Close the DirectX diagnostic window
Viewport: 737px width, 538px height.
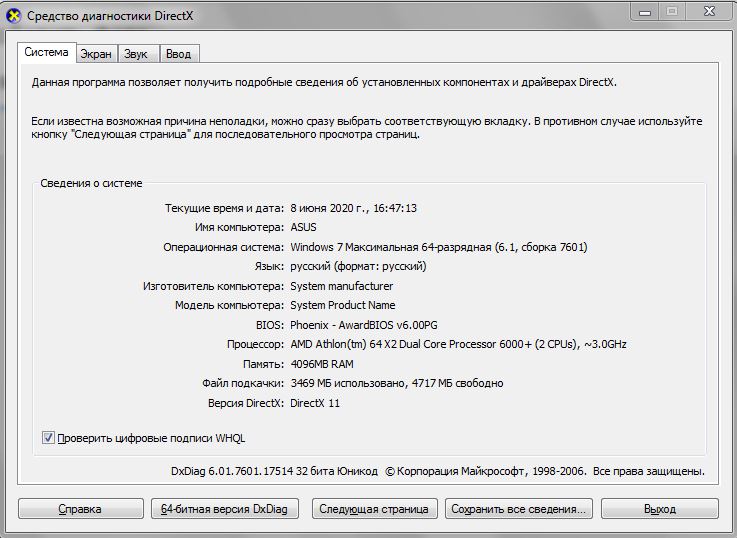(x=708, y=12)
